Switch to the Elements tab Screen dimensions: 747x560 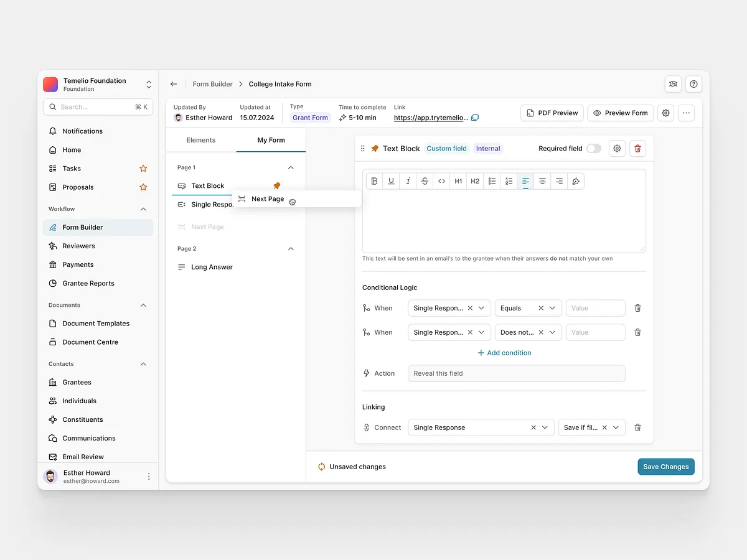(x=201, y=140)
